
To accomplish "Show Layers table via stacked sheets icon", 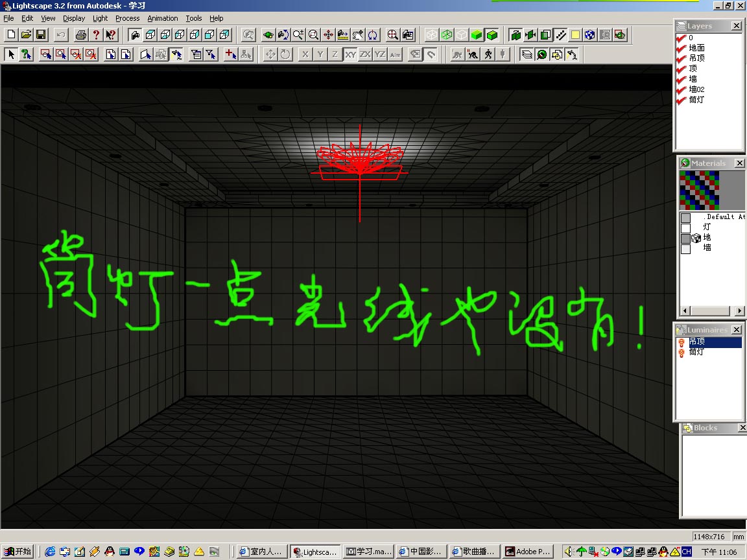I will pyautogui.click(x=527, y=54).
